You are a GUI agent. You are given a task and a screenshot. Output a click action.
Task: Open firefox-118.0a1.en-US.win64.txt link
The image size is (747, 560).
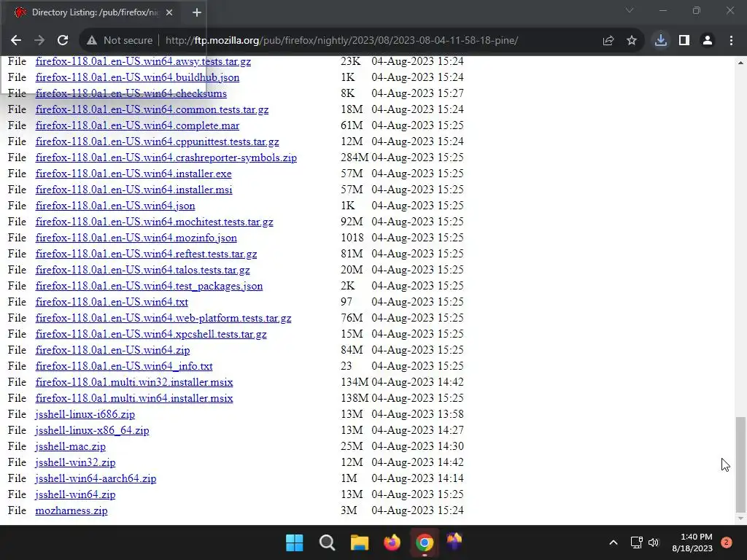pos(112,302)
